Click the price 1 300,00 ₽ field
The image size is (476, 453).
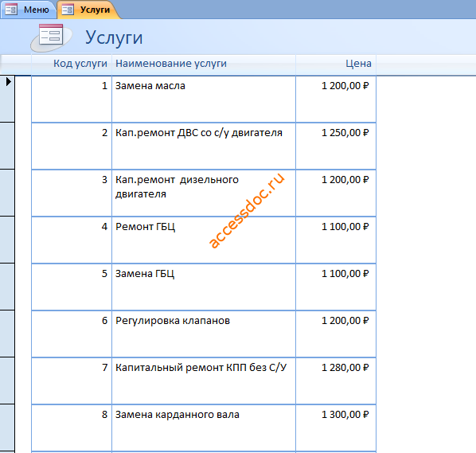(336, 428)
